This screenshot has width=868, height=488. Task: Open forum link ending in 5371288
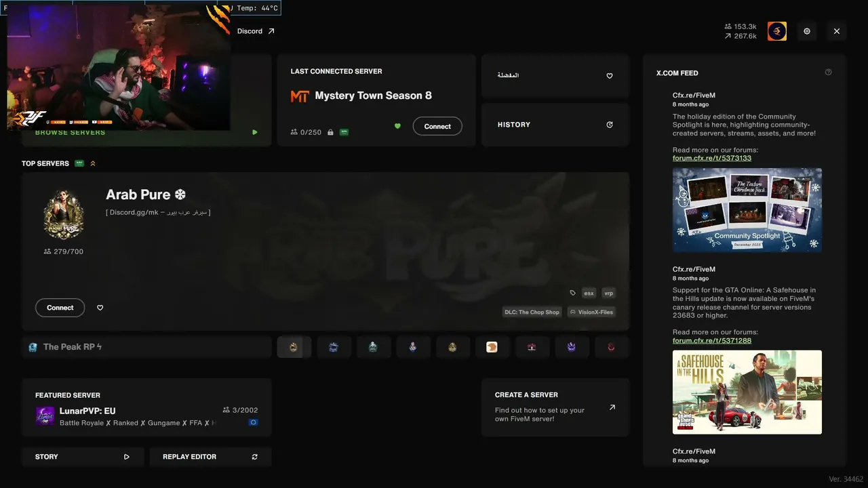coord(712,340)
